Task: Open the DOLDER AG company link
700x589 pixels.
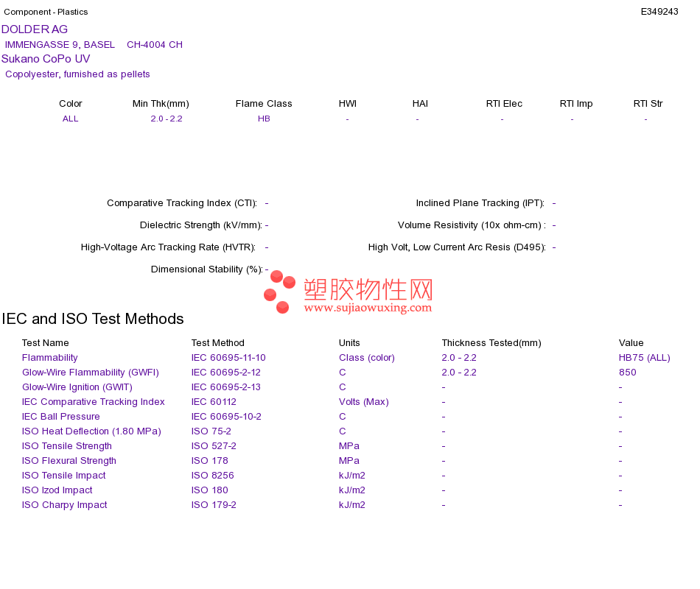Action: tap(35, 29)
